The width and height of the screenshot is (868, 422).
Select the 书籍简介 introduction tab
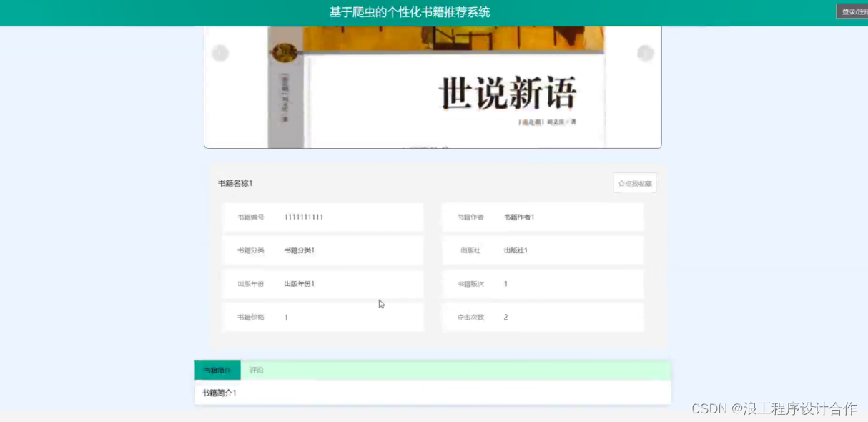tap(218, 370)
